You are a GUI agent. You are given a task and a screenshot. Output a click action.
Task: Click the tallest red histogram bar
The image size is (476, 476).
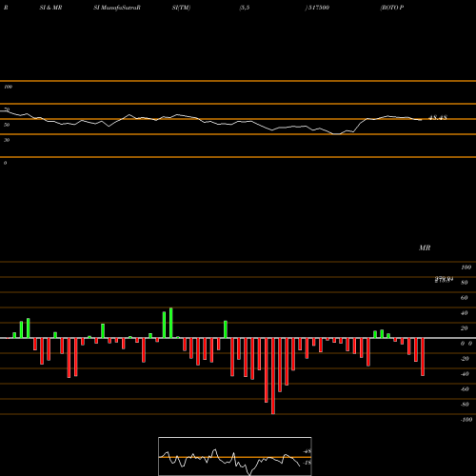(x=273, y=376)
